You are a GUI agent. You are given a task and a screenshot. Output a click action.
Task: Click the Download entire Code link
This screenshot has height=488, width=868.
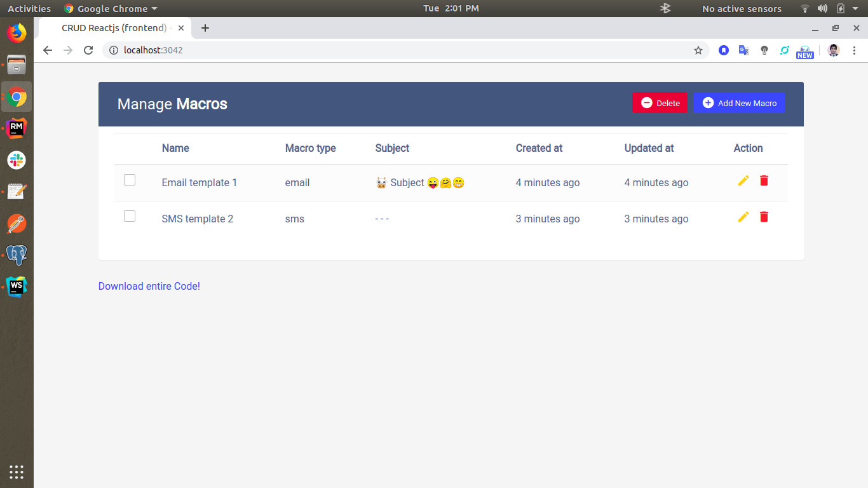149,286
